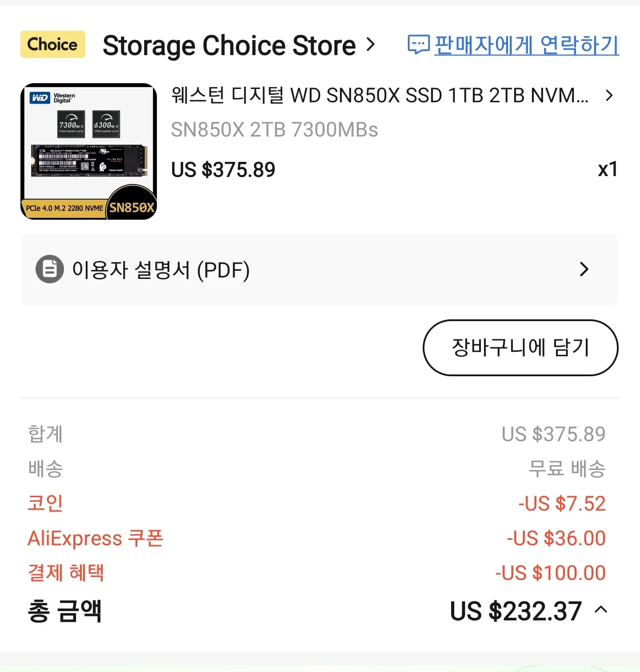Click the 장바구니에 담기 button
Screen dimensions: 640x672
click(x=520, y=348)
